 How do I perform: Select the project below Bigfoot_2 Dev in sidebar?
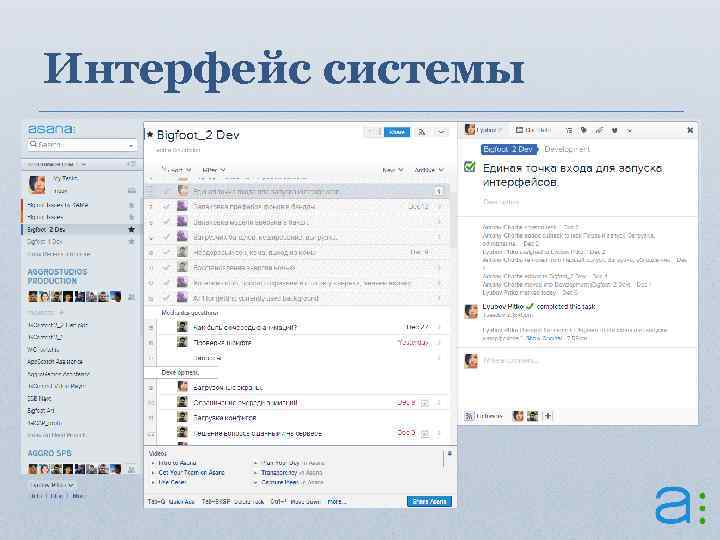point(44,242)
